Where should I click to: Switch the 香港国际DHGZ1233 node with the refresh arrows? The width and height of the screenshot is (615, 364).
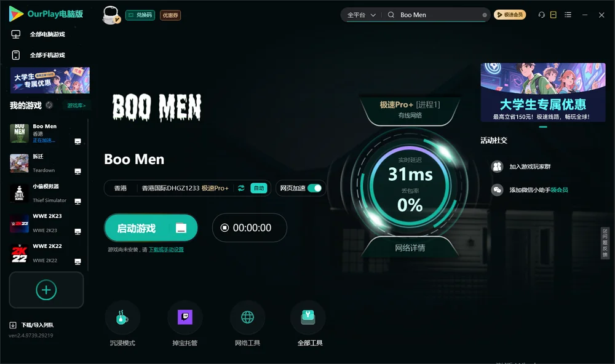tap(241, 188)
